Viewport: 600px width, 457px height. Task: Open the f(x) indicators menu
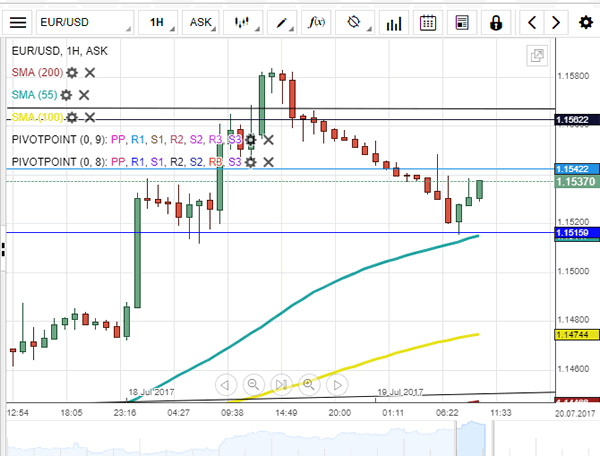[x=316, y=23]
